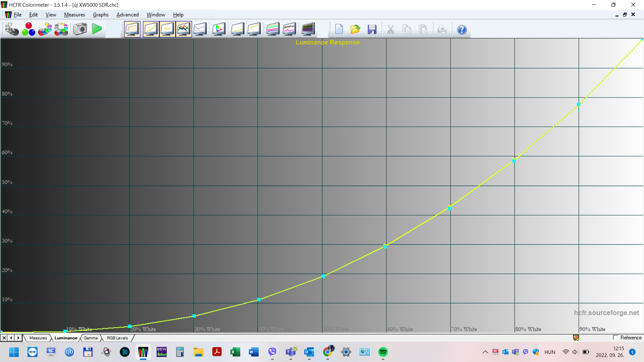Image resolution: width=644 pixels, height=362 pixels.
Task: Click the measure primary colors RGB icon
Action: (29, 29)
